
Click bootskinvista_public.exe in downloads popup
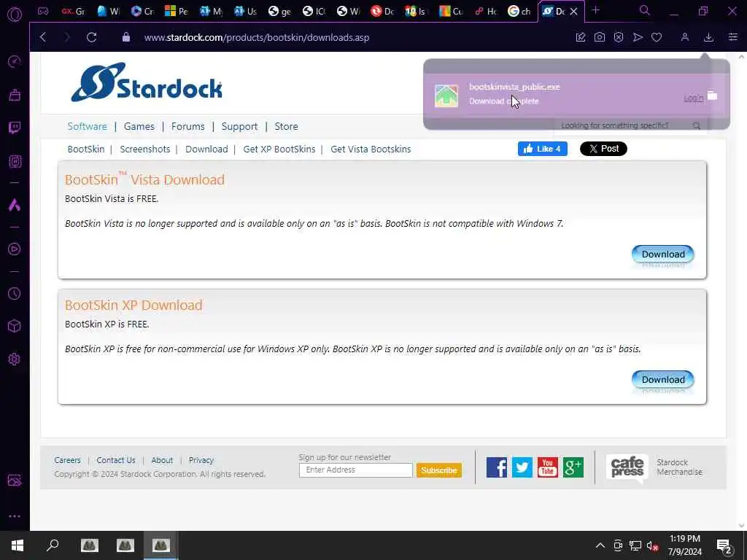514,87
